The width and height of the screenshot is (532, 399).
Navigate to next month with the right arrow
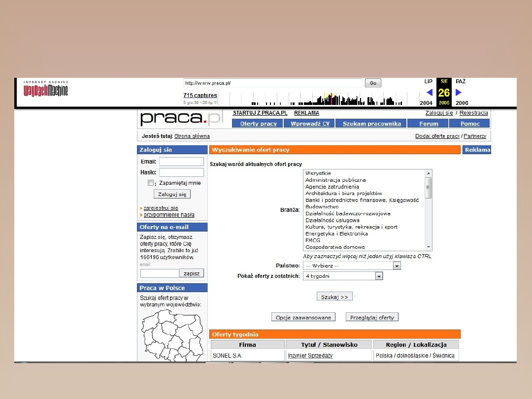(459, 92)
